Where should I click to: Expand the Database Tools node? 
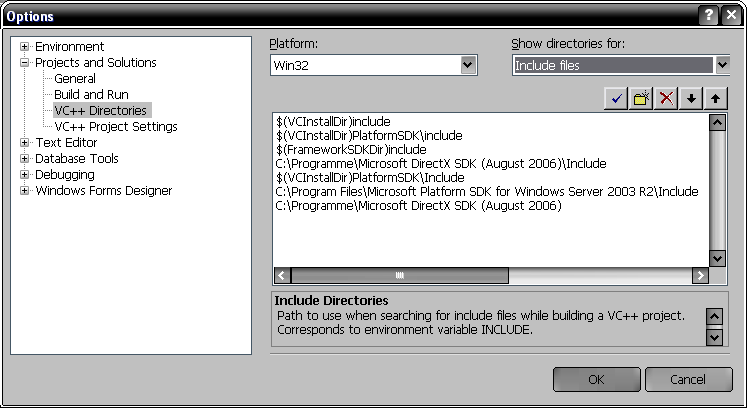25,159
